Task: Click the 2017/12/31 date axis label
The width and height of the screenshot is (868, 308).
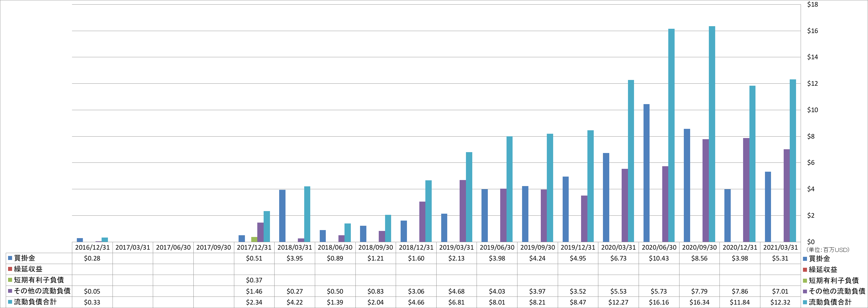Action: [x=254, y=247]
